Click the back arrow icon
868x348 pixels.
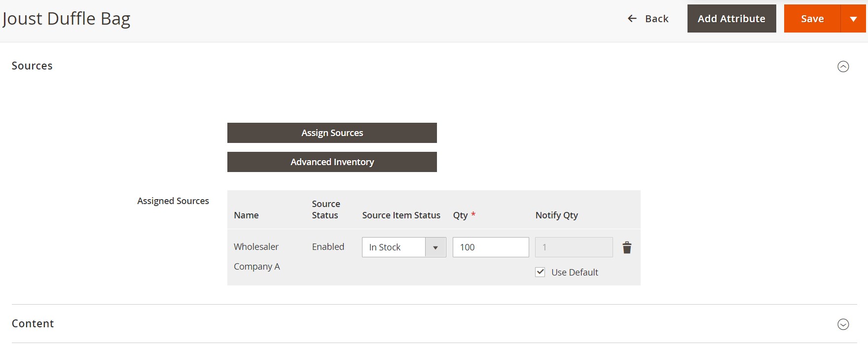(632, 19)
